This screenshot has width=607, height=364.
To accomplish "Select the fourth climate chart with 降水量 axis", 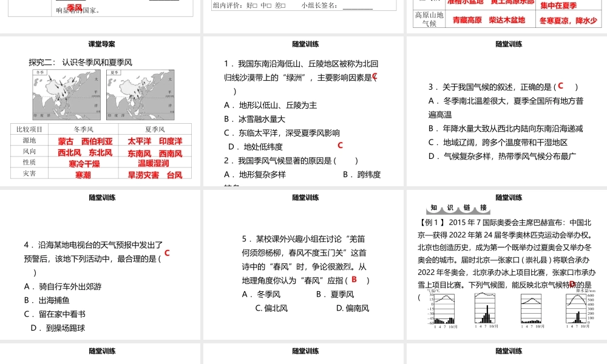I will tap(580, 309).
